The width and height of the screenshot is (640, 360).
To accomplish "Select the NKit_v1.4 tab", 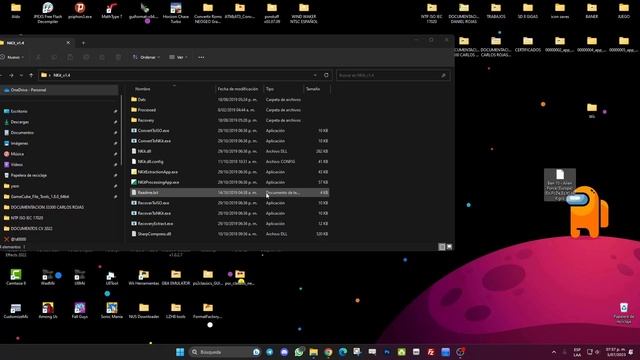I will 35,43.
